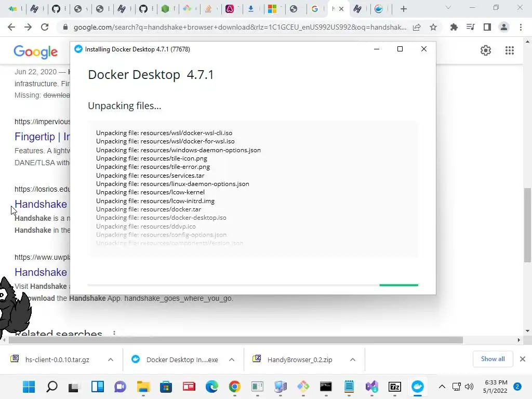Open taskbar Search
This screenshot has height=399, width=532.
[x=51, y=387]
